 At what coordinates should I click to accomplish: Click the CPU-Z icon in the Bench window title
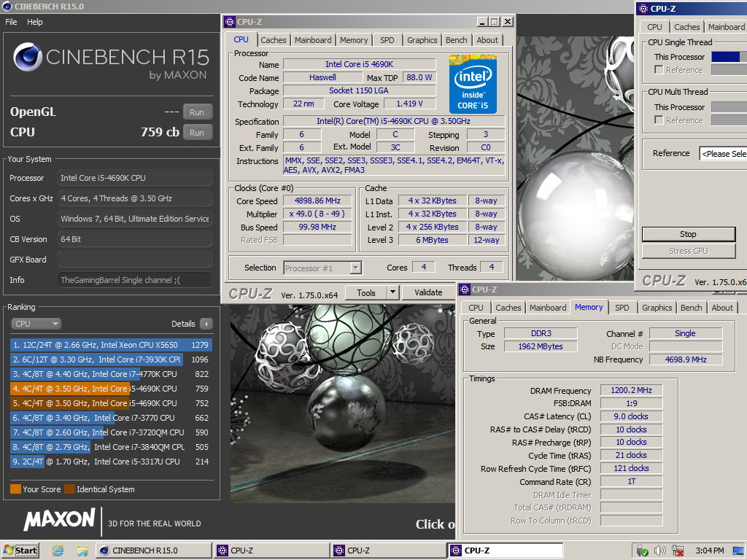coord(643,9)
